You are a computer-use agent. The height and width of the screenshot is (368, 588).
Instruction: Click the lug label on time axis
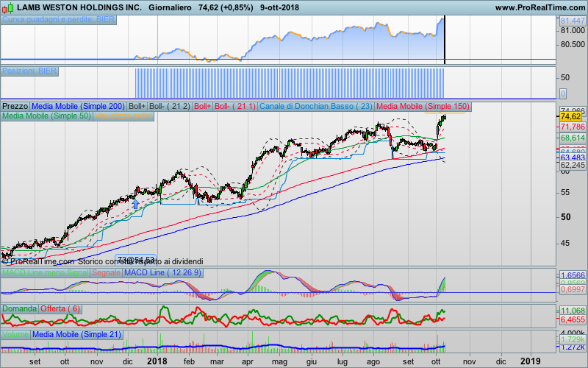click(x=342, y=362)
